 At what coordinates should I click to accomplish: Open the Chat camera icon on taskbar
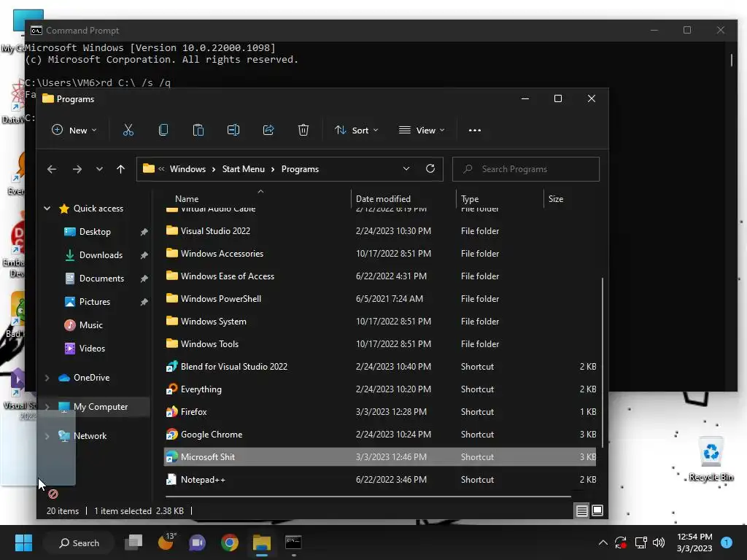coord(197,542)
